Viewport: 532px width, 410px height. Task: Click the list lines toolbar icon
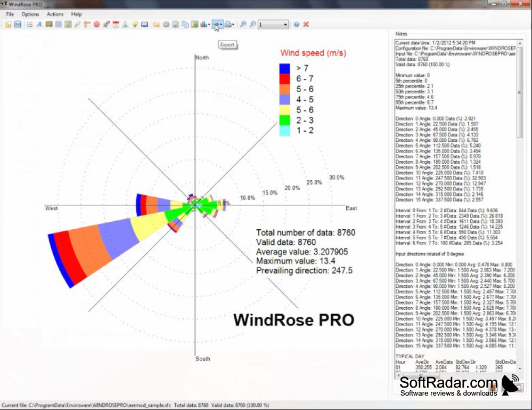30,25
